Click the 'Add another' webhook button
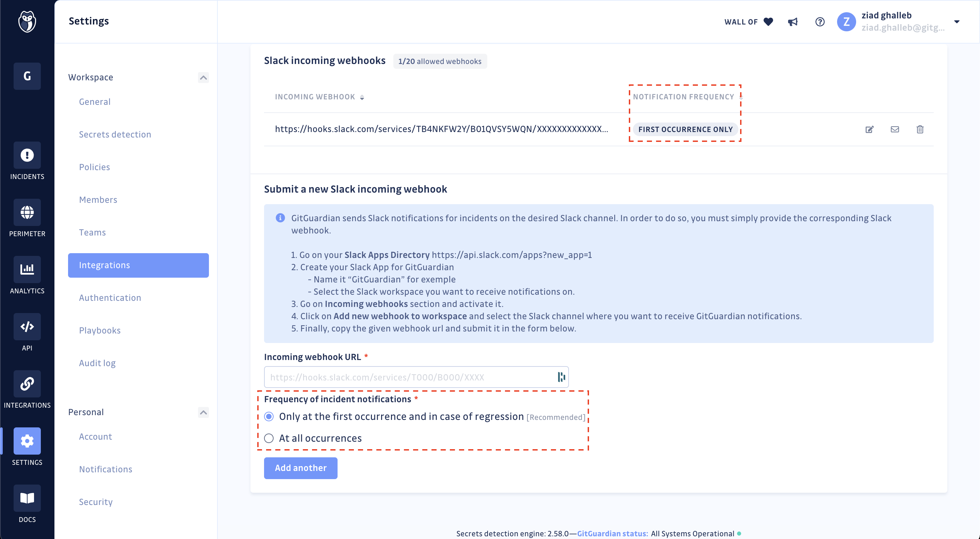Viewport: 980px width, 539px height. click(300, 467)
